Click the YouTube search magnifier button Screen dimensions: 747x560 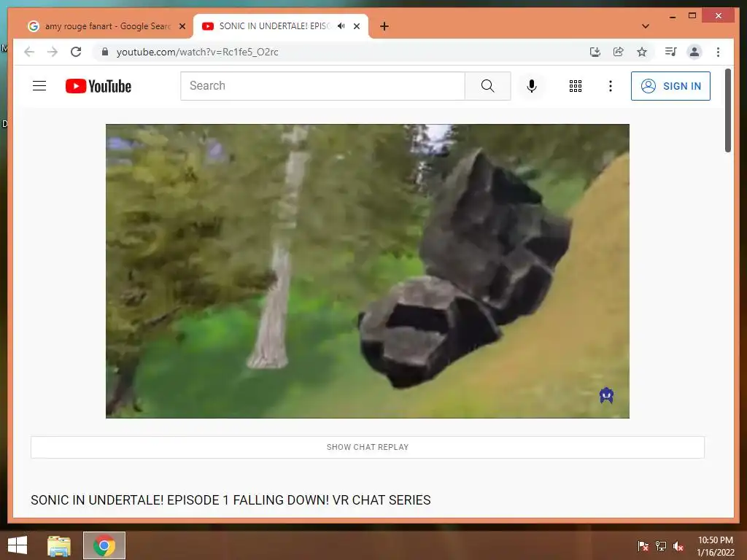(x=487, y=86)
